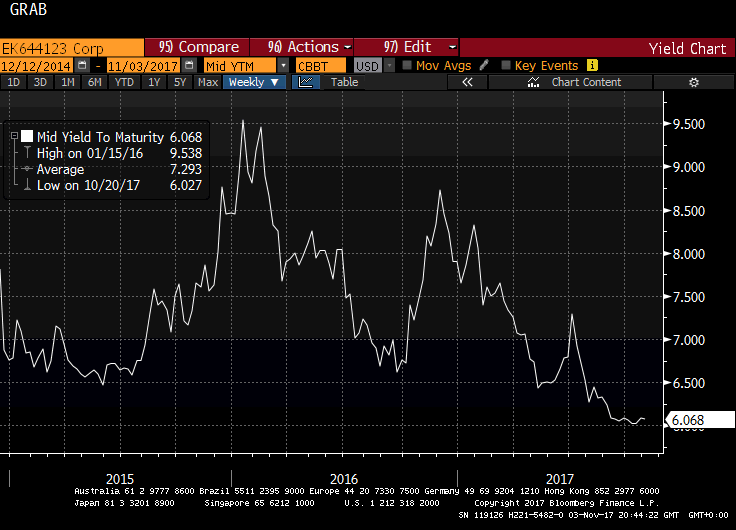Select the 1M range tab
Image resolution: width=736 pixels, height=530 pixels.
[68, 82]
